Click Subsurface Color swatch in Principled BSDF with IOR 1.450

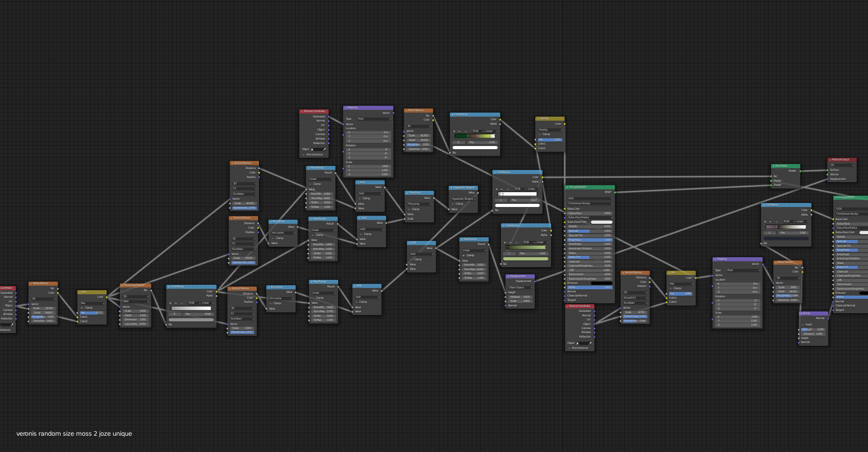[601, 222]
